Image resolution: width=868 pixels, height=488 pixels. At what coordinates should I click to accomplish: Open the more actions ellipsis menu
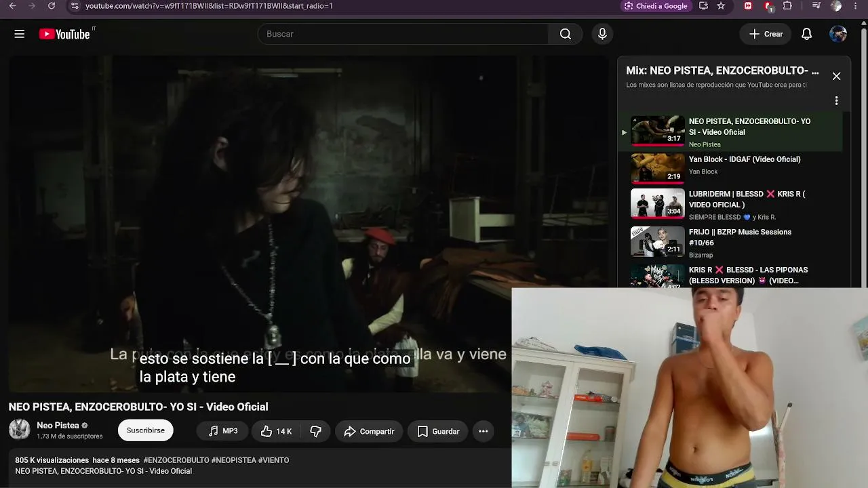click(x=483, y=431)
